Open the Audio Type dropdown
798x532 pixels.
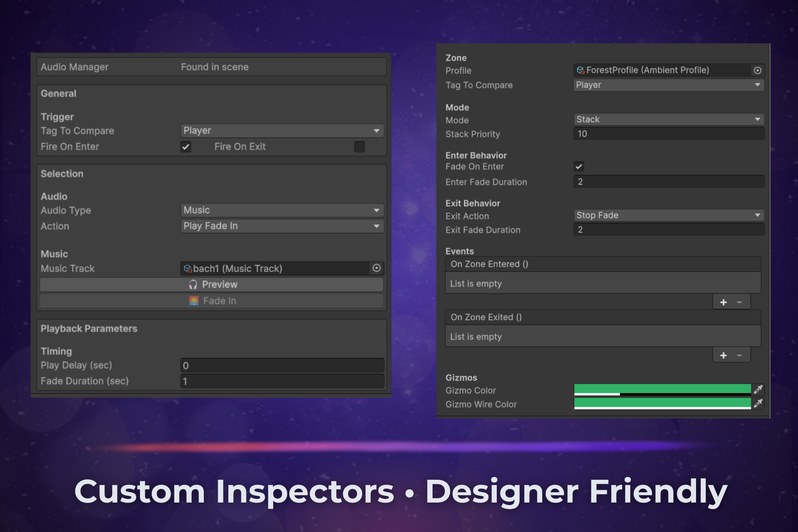click(x=282, y=210)
